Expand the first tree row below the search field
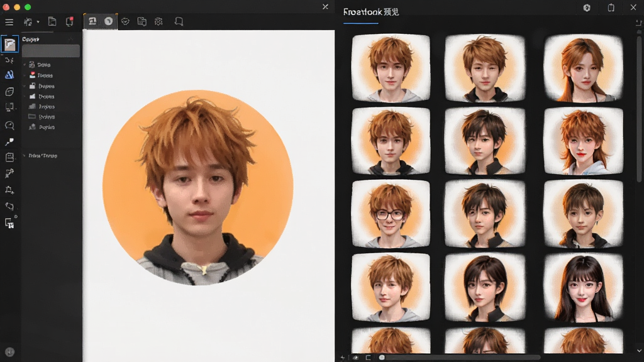Viewport: 644px width, 362px height. 25,65
